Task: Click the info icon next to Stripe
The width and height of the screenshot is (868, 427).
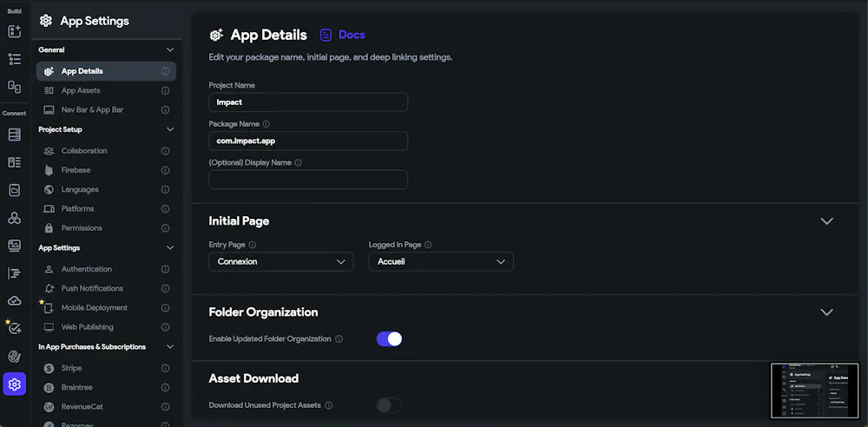Action: click(x=165, y=368)
